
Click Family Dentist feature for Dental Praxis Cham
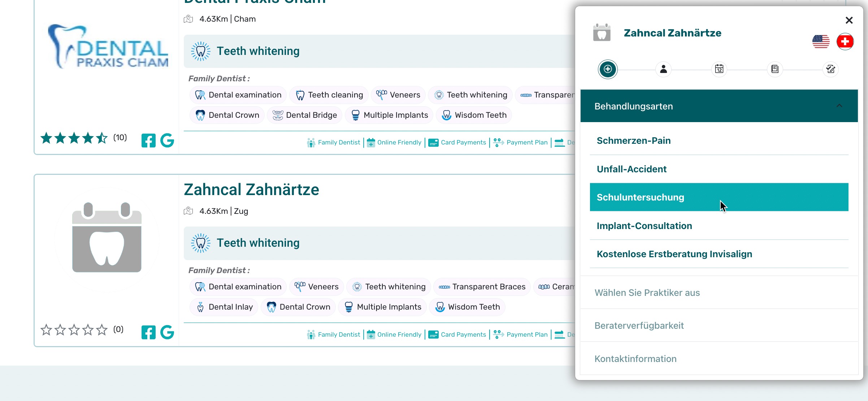point(333,142)
